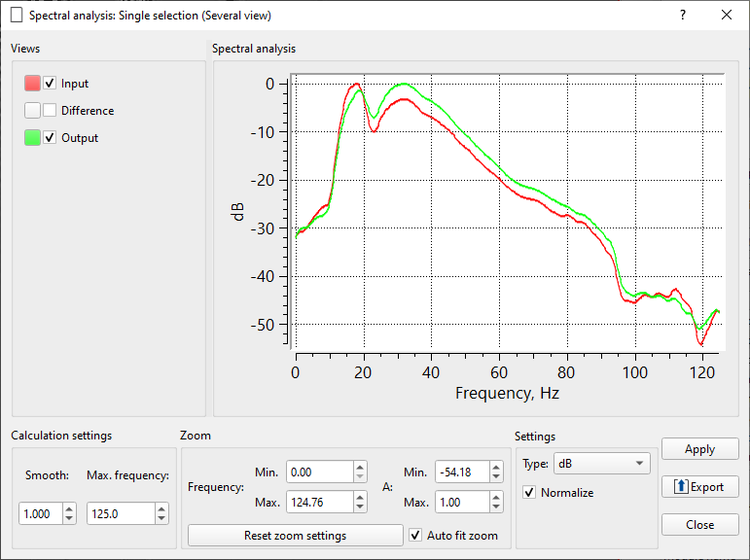Disable the Normalize checkbox
This screenshot has height=560, width=750.
pyautogui.click(x=529, y=493)
